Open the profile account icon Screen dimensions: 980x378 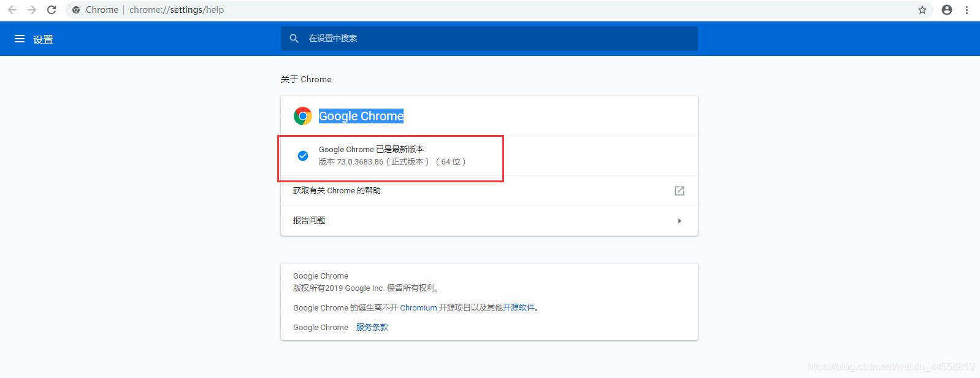(x=947, y=10)
